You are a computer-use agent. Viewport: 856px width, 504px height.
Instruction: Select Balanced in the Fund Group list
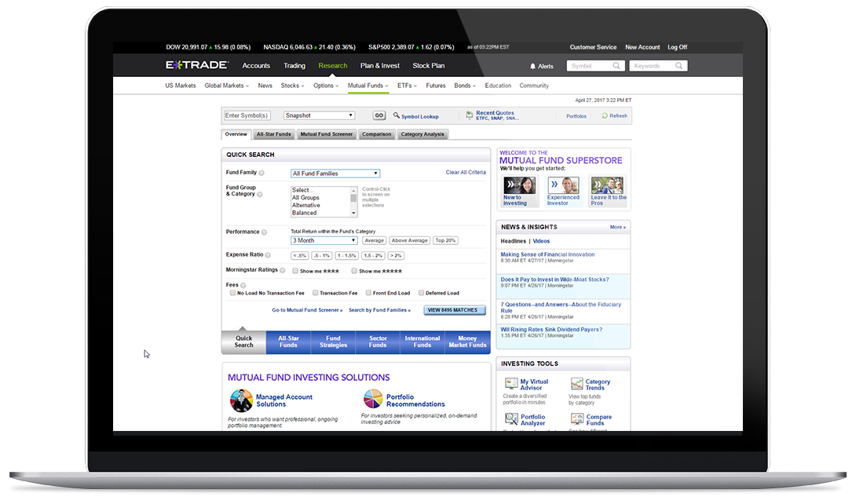click(304, 214)
